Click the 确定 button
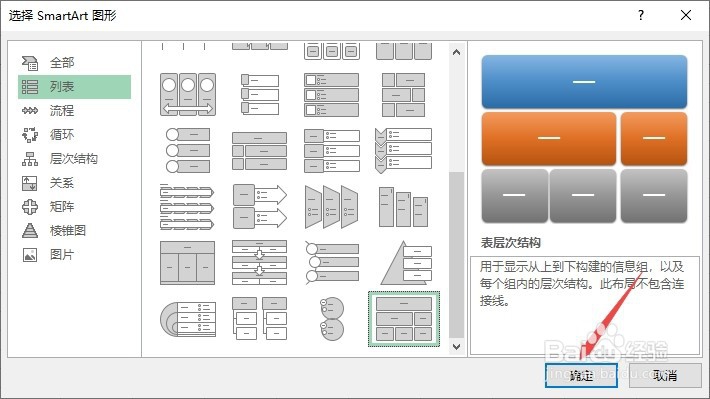Viewport: 710px width, 399px height. click(x=581, y=375)
